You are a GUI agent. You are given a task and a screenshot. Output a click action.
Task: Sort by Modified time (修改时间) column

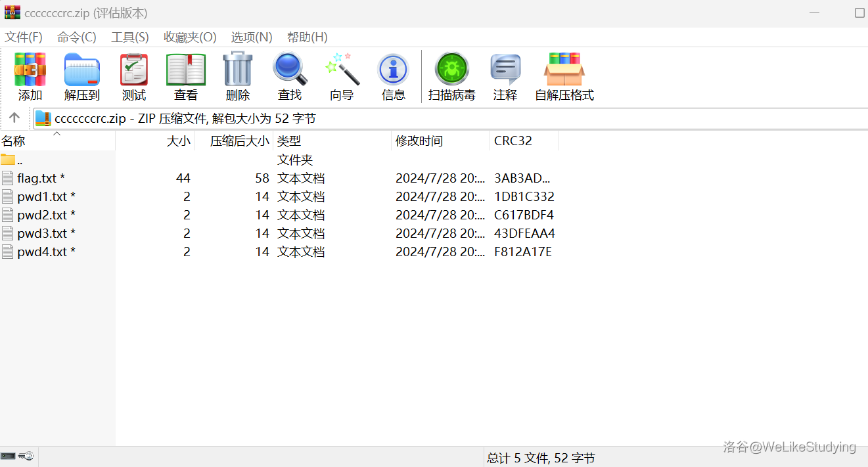click(x=419, y=141)
